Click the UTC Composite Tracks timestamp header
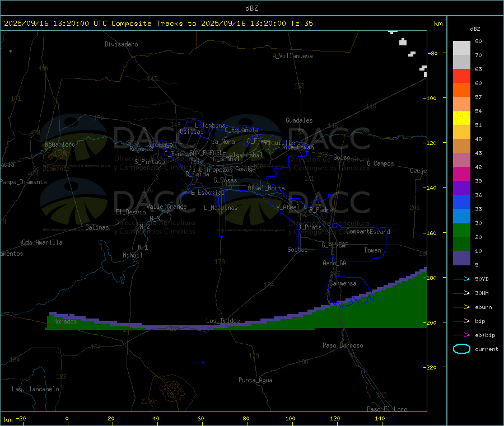504x426 pixels. tap(158, 23)
